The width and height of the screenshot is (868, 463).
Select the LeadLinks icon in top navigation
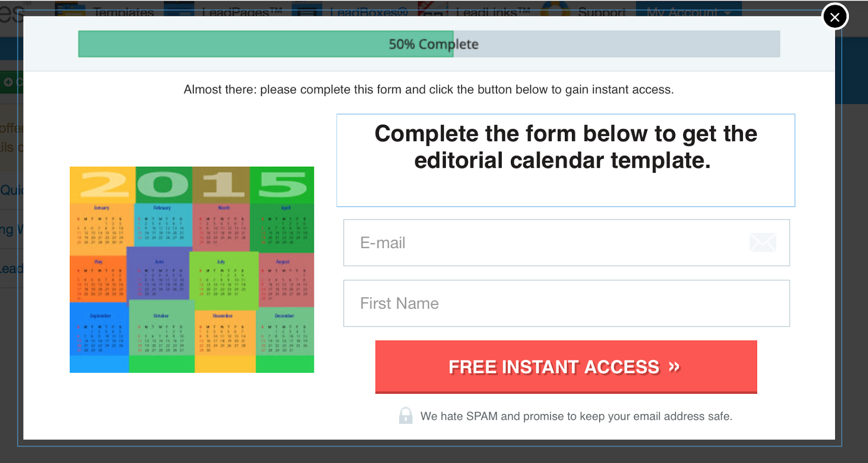tap(432, 9)
